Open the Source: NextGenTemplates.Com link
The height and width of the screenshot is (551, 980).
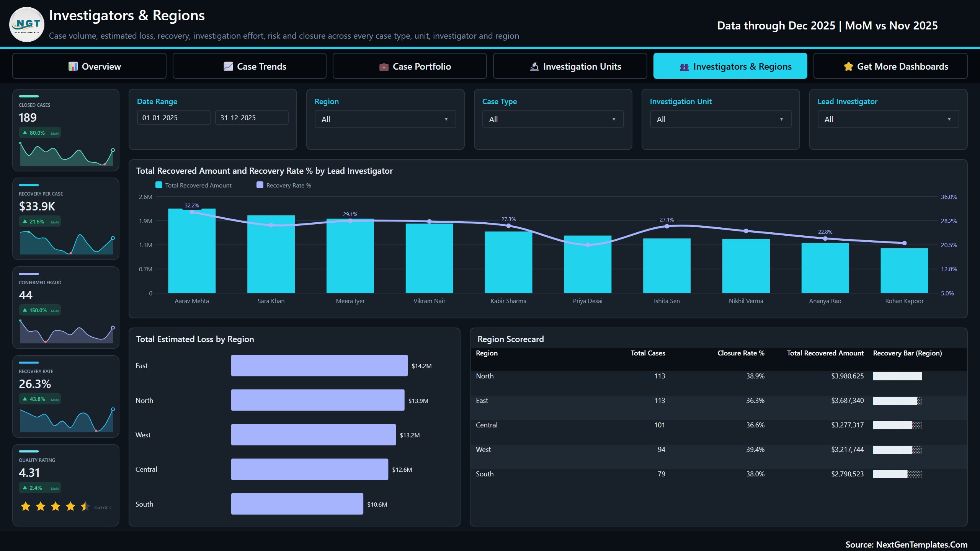click(906, 544)
